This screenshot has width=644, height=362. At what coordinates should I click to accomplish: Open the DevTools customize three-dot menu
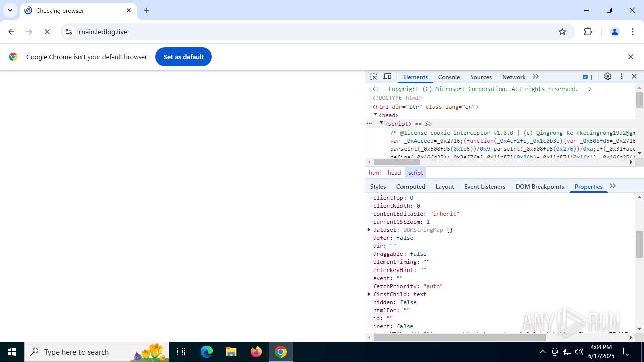[622, 77]
